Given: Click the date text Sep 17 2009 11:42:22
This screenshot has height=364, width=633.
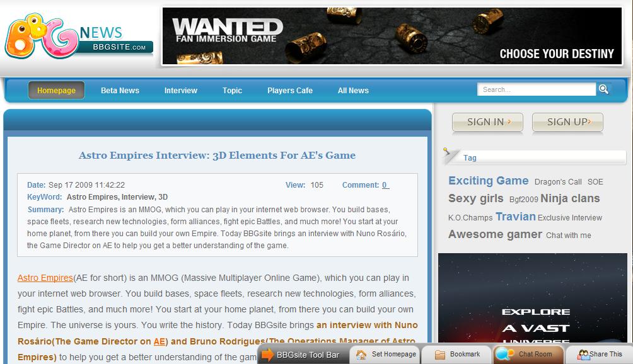Looking at the screenshot, I should click(86, 185).
